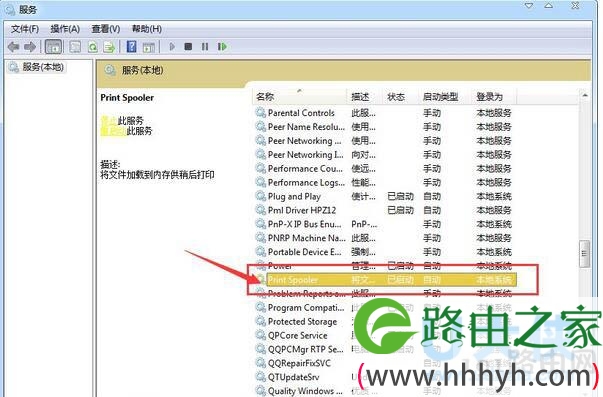This screenshot has height=397, width=603.
Task: Click the Refresh toolbar icon
Action: (x=93, y=47)
